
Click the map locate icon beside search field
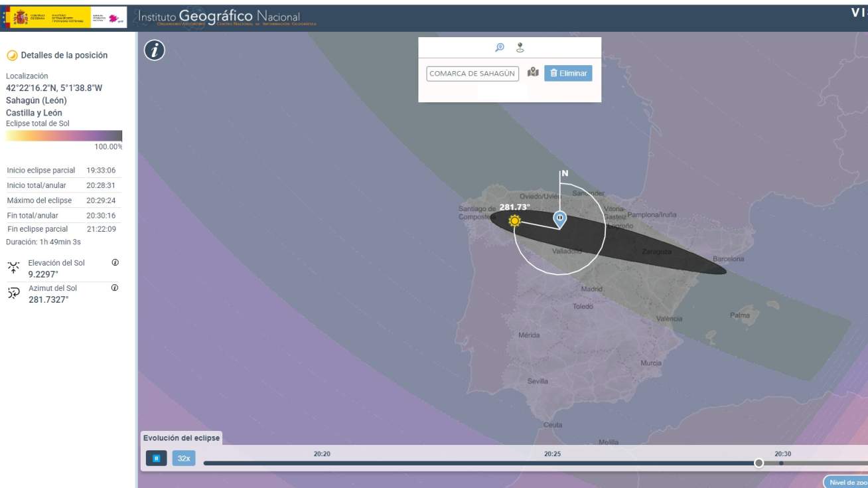[533, 72]
